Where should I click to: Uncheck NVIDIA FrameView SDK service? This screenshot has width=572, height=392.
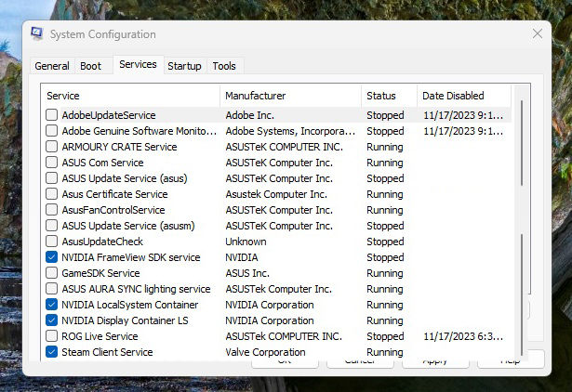coord(51,257)
